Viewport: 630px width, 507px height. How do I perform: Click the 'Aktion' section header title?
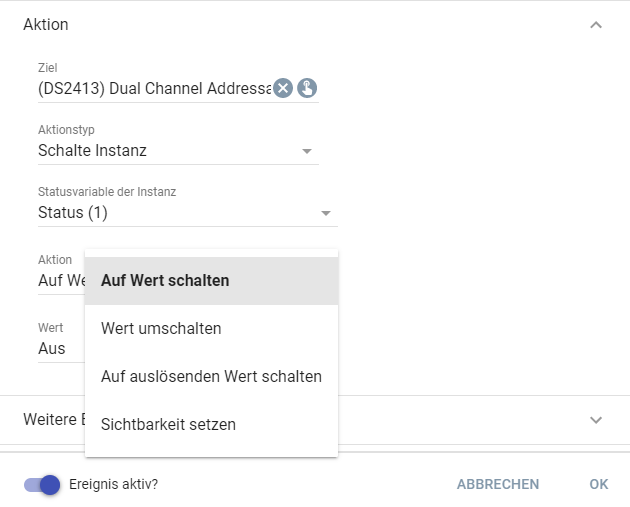pos(46,24)
